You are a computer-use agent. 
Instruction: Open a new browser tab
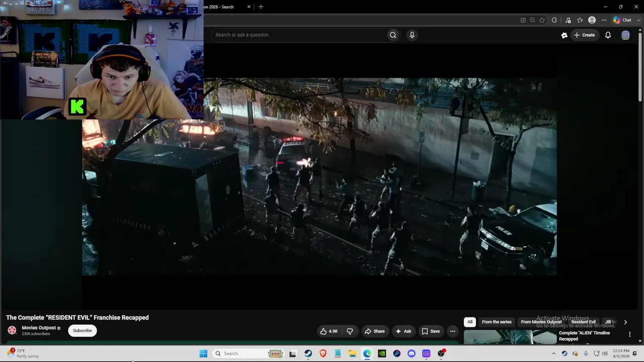click(x=261, y=7)
